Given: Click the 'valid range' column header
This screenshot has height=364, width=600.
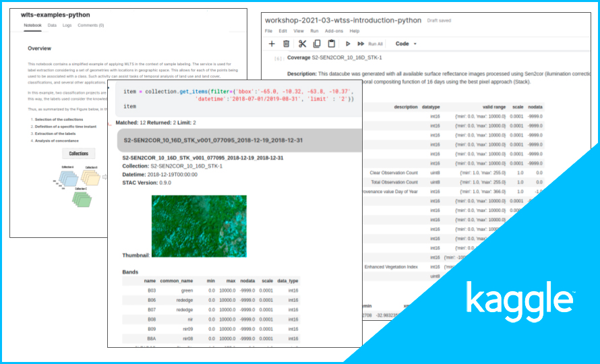Looking at the screenshot, I should [494, 107].
